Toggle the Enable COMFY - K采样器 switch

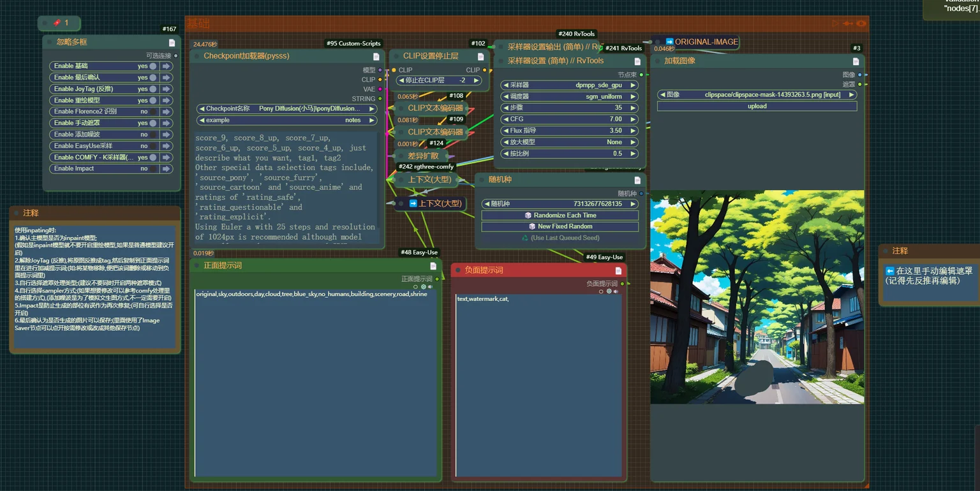(153, 158)
